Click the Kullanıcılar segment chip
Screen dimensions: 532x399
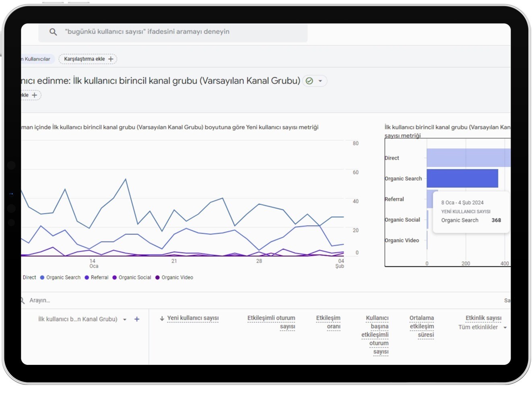37,59
